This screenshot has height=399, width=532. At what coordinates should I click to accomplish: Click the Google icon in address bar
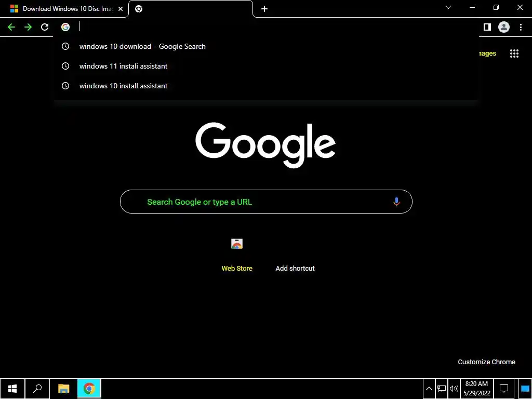coord(65,27)
